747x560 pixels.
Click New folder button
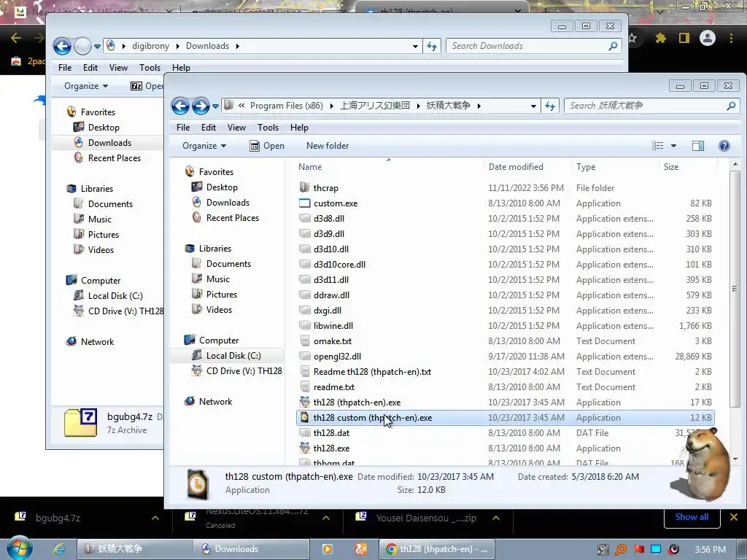(x=328, y=146)
